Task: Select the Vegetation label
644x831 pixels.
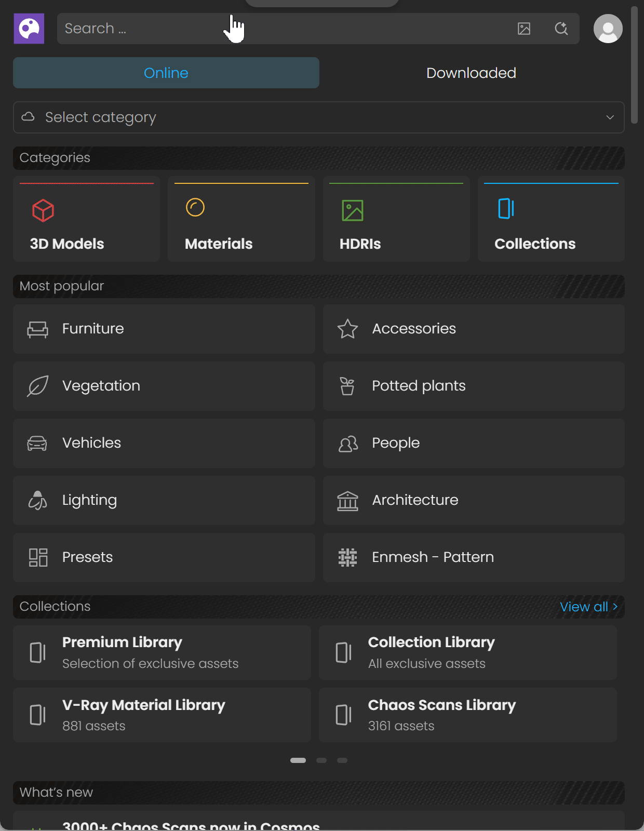Action: pyautogui.click(x=101, y=386)
